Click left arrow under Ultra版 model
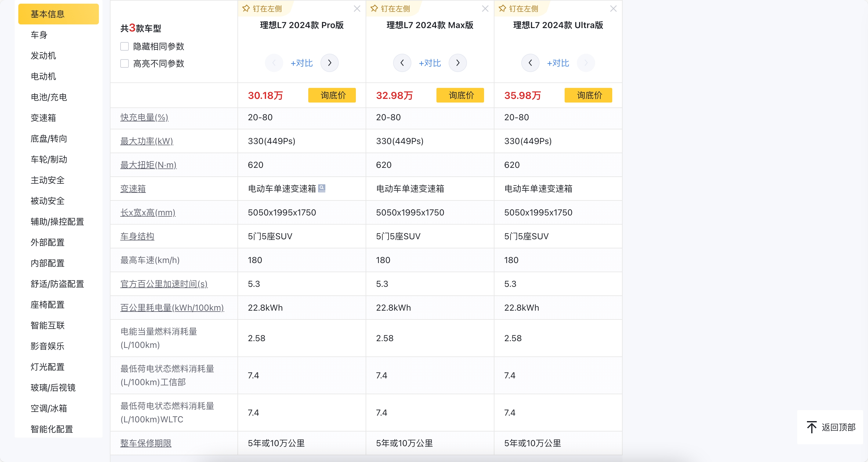The height and width of the screenshot is (462, 868). (x=530, y=63)
